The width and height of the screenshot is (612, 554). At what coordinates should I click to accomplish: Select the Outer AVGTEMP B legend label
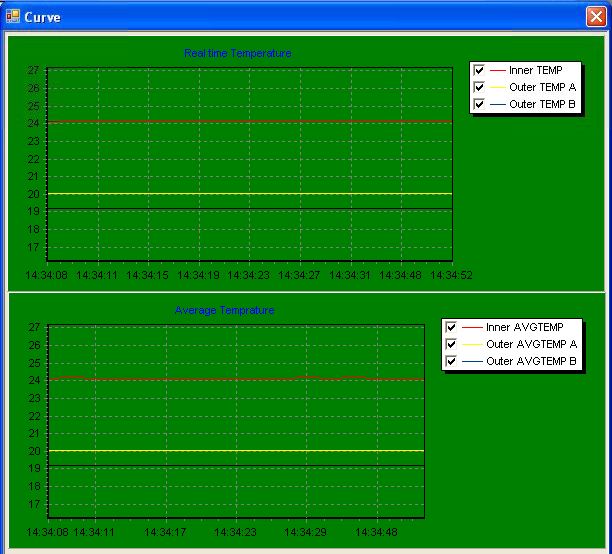coord(531,361)
